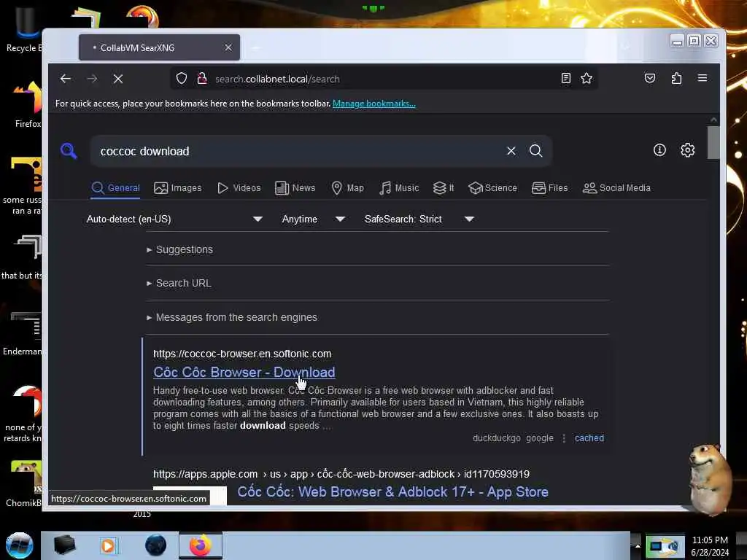Viewport: 747px width, 560px height.
Task: Click the google engine label
Action: [539, 438]
